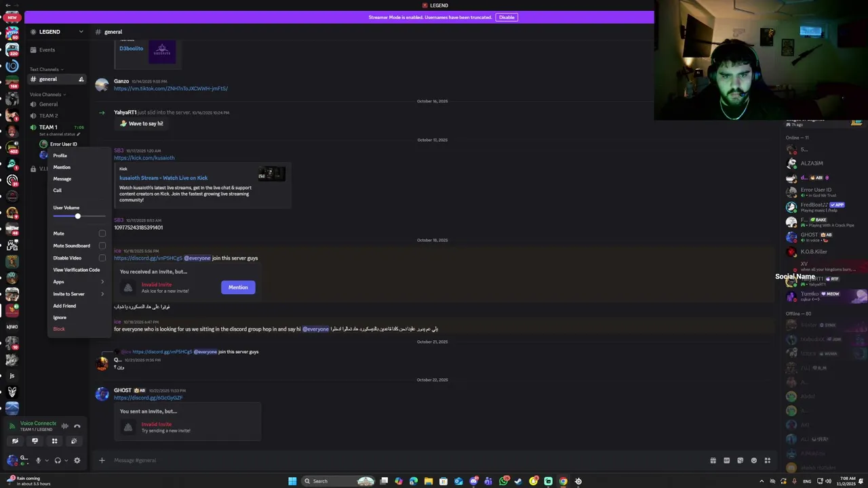This screenshot has width=868, height=488.
Task: Click the invite people icon on #general channel
Action: point(81,79)
